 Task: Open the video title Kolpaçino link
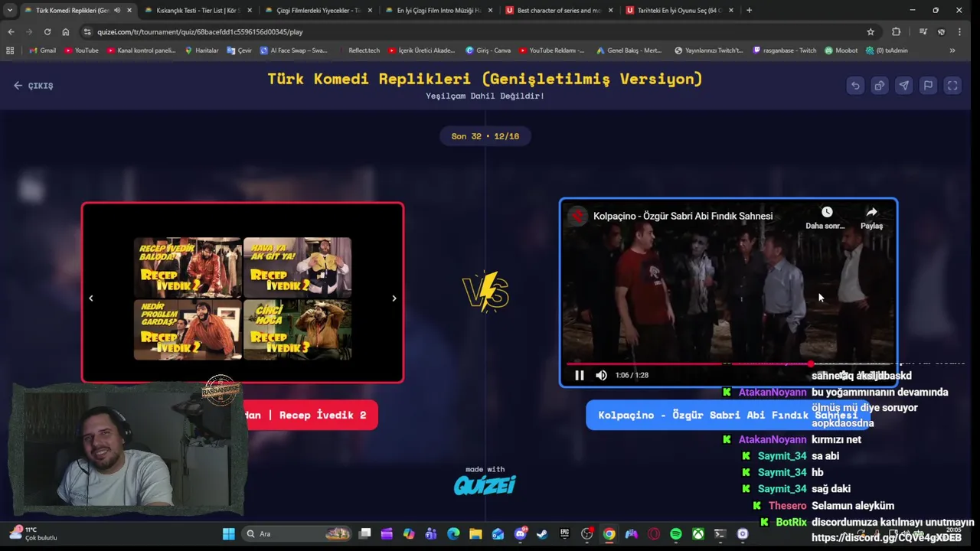[683, 216]
